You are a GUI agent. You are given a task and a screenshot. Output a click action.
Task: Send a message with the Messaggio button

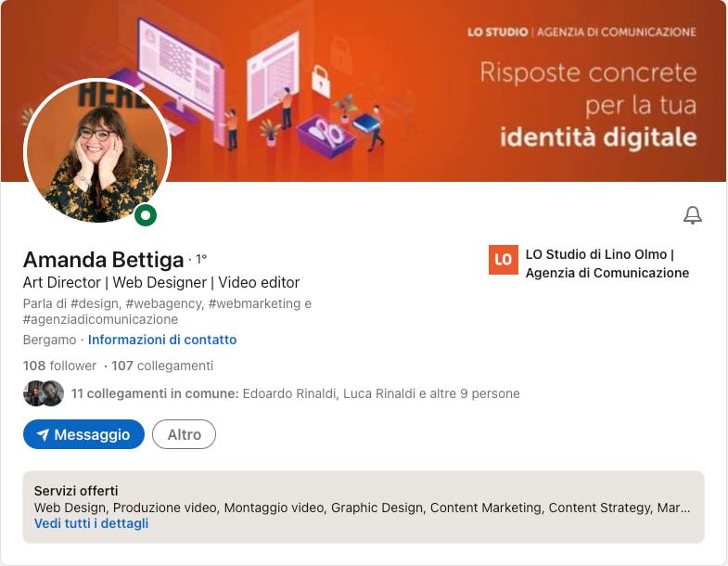(83, 434)
